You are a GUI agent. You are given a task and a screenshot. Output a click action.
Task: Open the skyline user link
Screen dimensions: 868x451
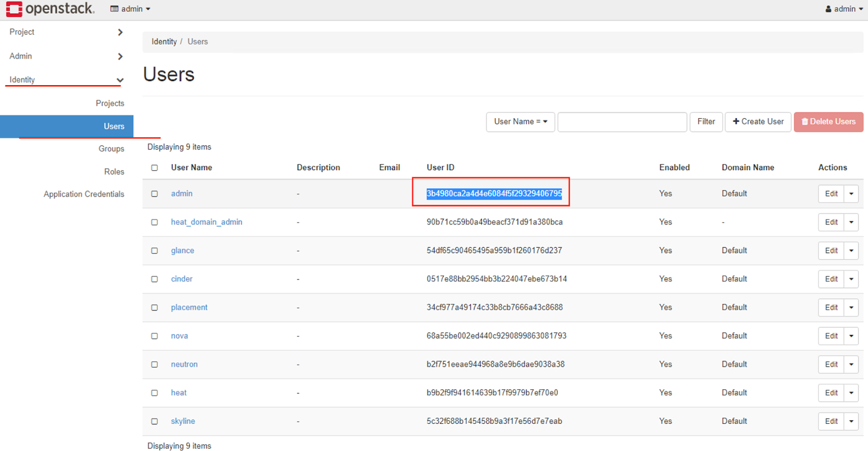pos(183,421)
